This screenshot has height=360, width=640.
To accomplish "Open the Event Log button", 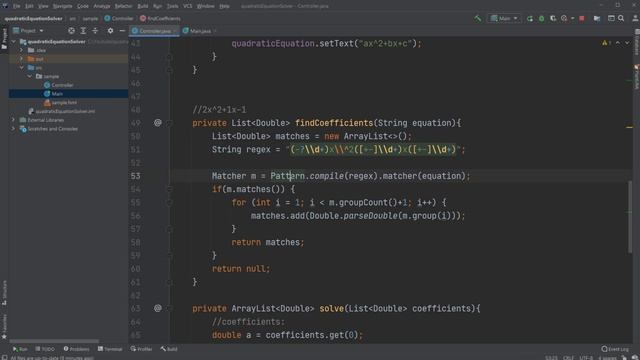I will point(615,349).
